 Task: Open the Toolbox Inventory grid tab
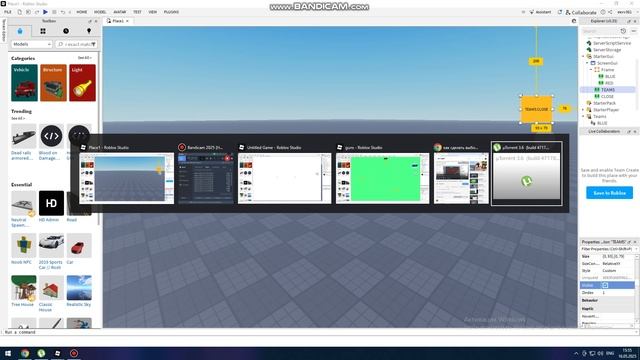click(43, 31)
